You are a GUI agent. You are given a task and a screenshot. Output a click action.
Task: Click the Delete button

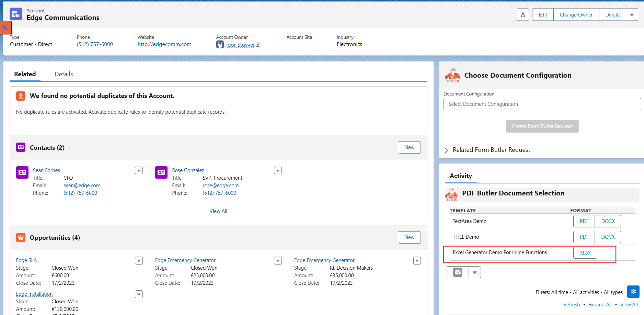tap(612, 15)
